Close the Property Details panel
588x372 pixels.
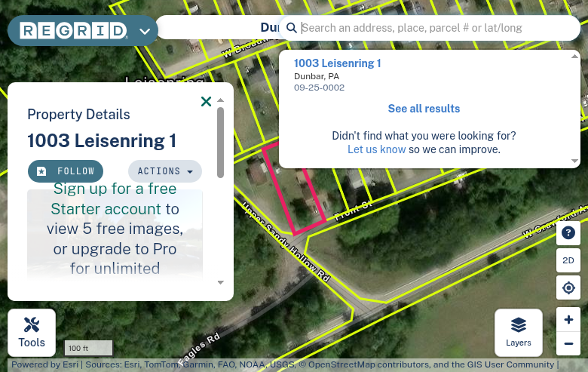(206, 102)
